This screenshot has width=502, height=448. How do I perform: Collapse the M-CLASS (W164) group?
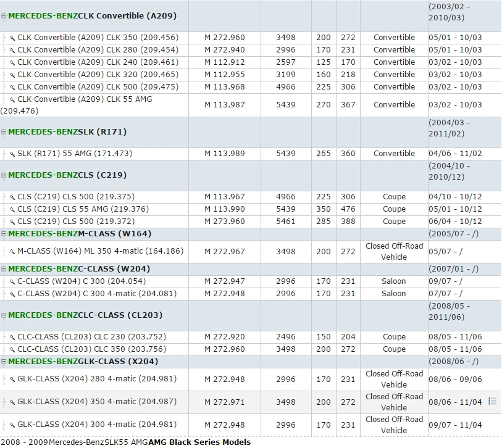click(4, 234)
